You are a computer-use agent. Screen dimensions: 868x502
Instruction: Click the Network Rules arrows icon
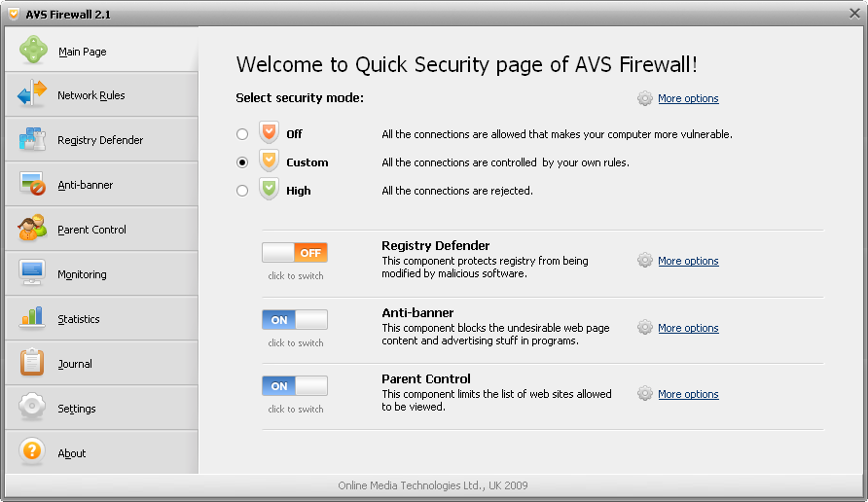tap(32, 94)
